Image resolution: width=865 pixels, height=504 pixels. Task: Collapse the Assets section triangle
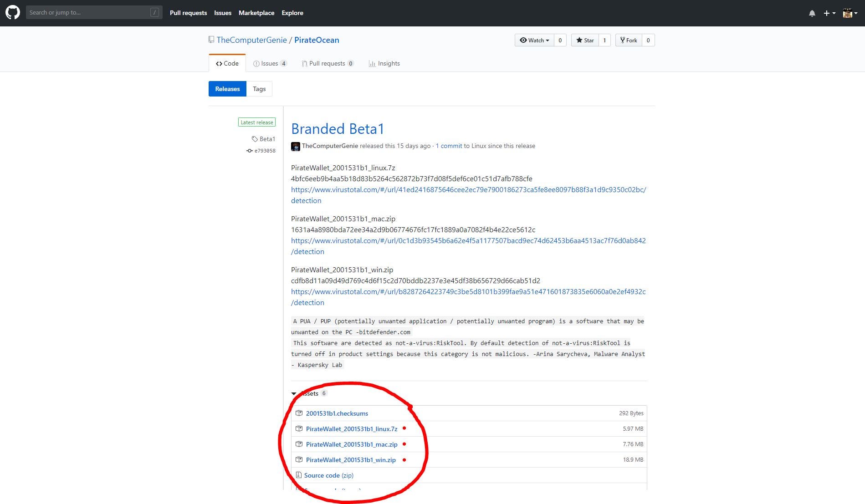coord(294,393)
